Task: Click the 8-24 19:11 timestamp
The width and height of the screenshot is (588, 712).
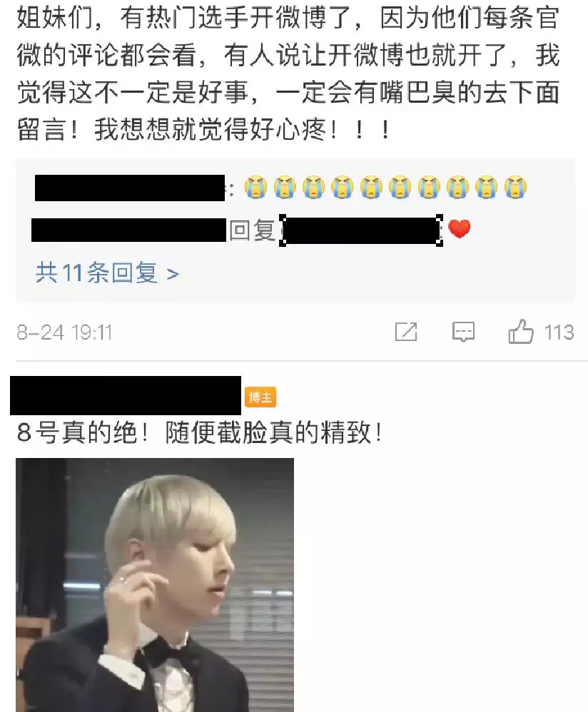Action: (64, 332)
